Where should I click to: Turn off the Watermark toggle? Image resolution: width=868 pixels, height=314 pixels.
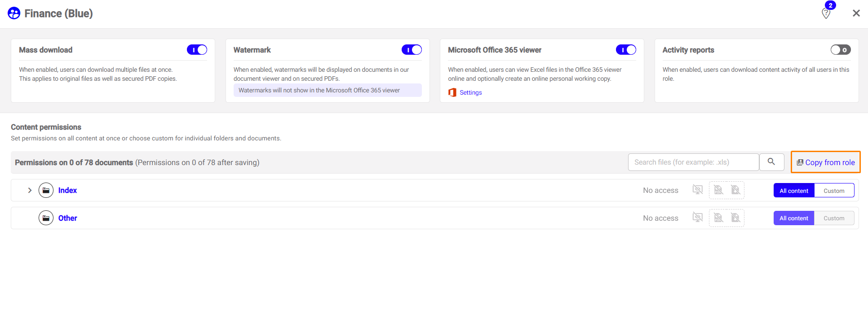pos(412,50)
